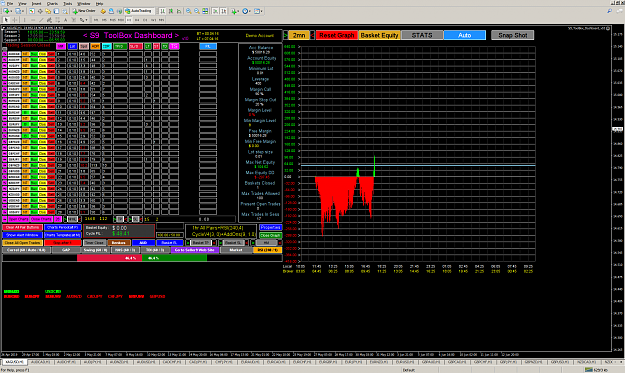Viewport: 625px width, 373px height.
Task: Open the View menu
Action: click(x=22, y=4)
